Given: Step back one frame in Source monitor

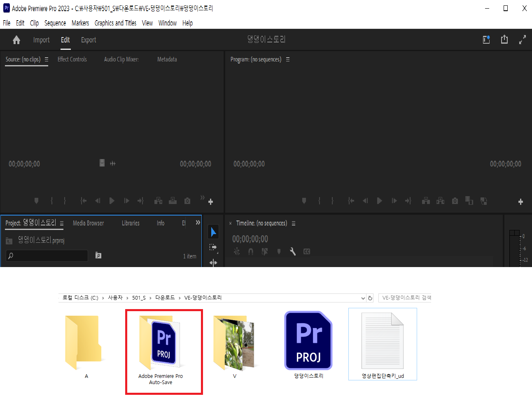Looking at the screenshot, I should [x=98, y=201].
